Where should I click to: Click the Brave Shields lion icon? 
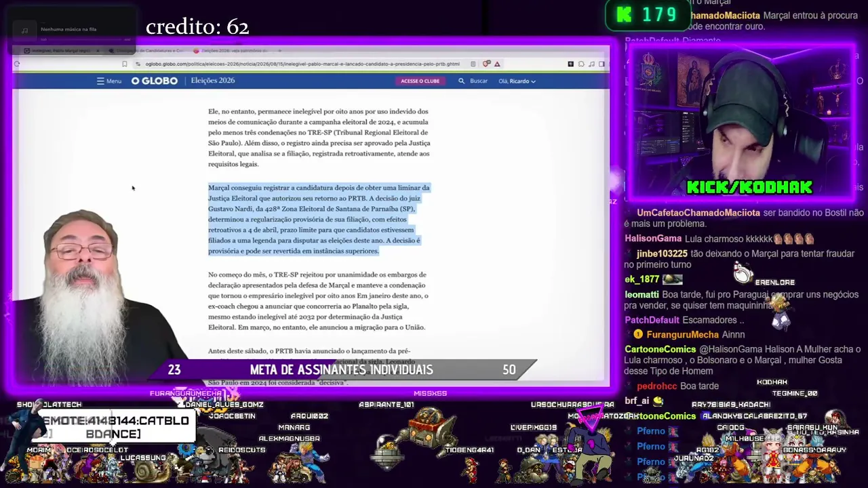point(486,64)
